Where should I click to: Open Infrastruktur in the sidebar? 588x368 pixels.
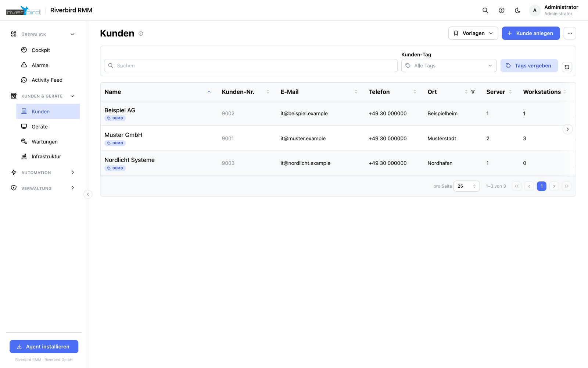(48, 156)
